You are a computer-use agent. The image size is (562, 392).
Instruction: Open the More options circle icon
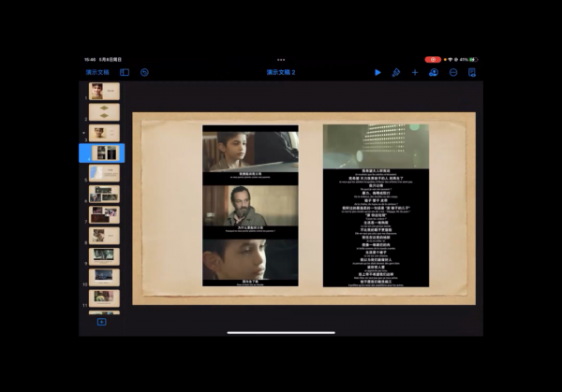[x=452, y=72]
